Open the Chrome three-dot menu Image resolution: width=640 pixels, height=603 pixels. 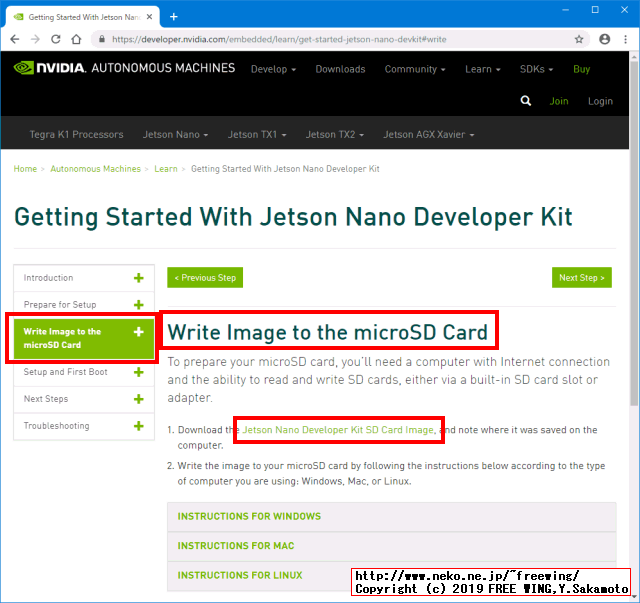tap(625, 39)
